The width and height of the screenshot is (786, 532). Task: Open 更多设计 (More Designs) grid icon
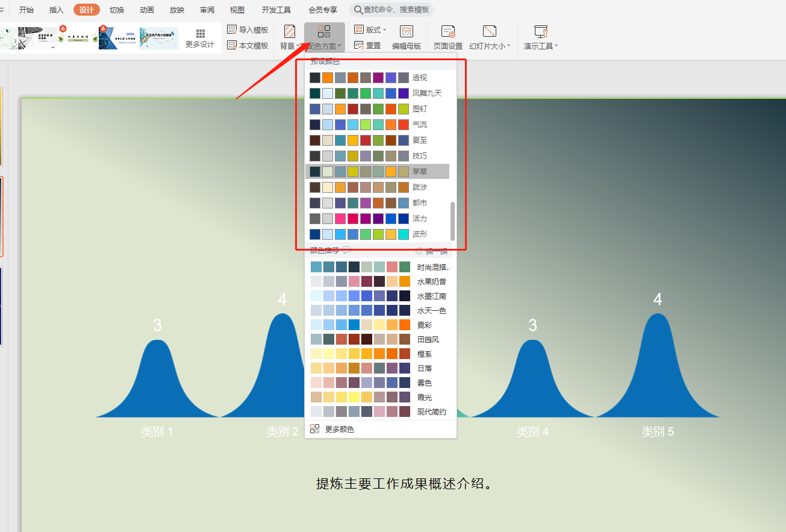(200, 34)
